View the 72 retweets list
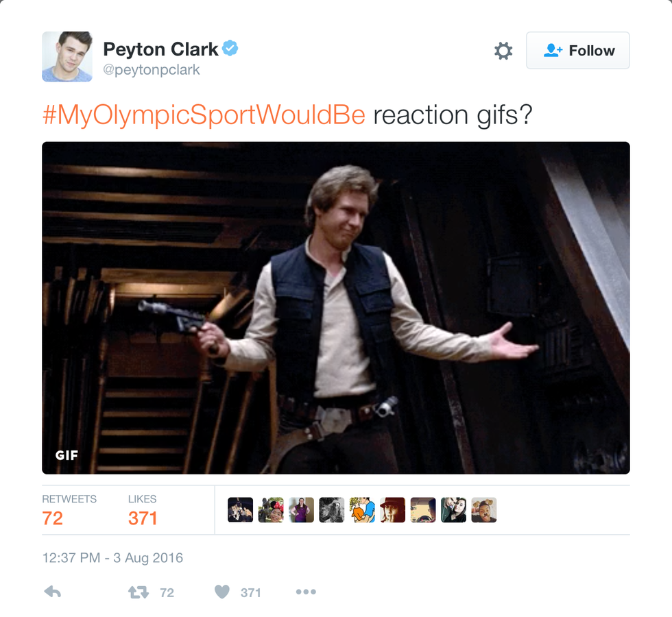The width and height of the screenshot is (672, 617). (69, 510)
